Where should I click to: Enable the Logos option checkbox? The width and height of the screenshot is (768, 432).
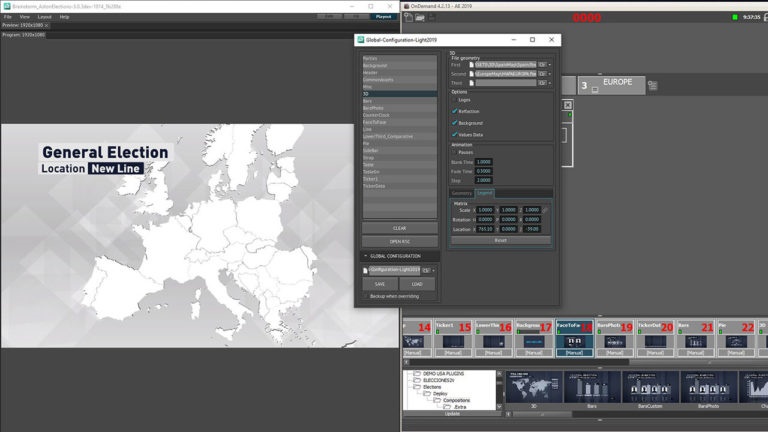(455, 100)
